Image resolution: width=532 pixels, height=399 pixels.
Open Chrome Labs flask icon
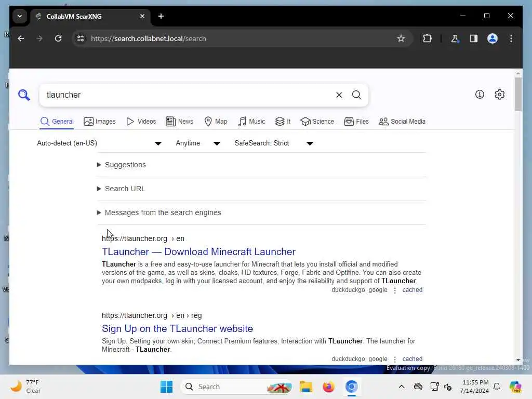[x=455, y=38]
